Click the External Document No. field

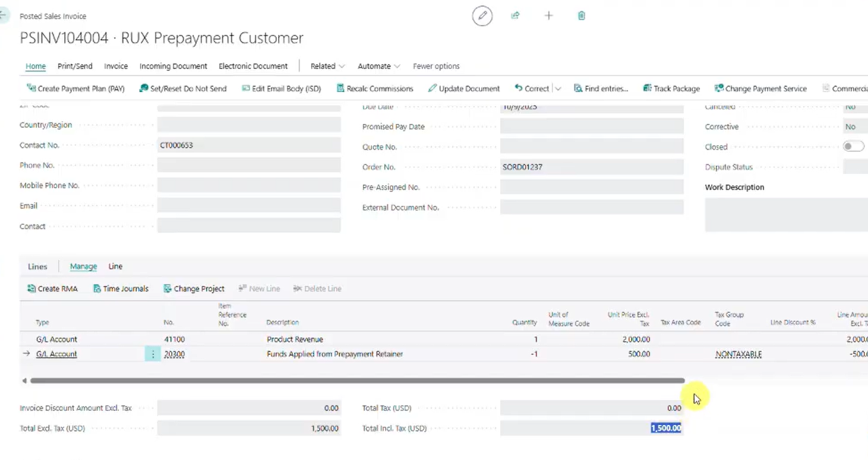click(x=592, y=207)
